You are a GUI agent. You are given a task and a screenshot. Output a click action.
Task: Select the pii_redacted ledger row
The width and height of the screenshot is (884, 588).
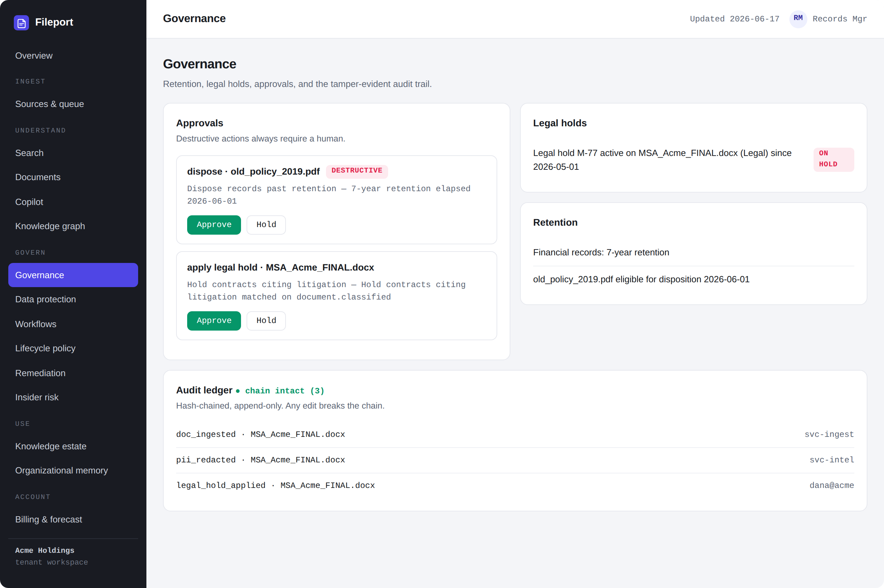(x=515, y=460)
